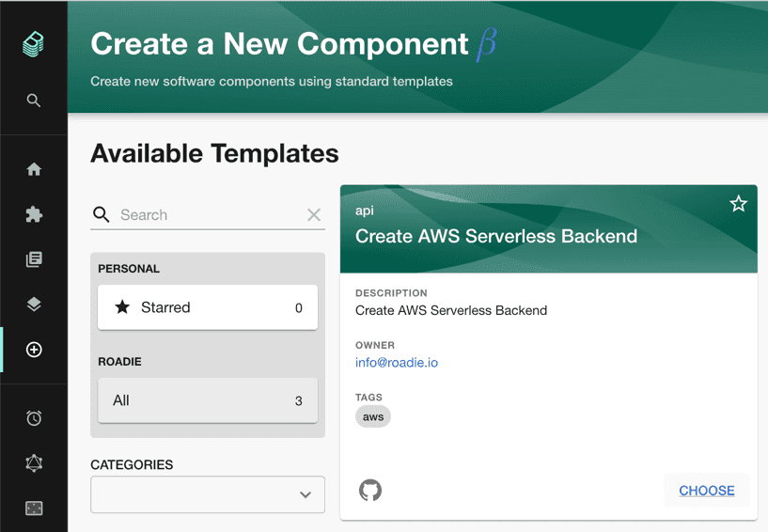Image resolution: width=768 pixels, height=532 pixels.
Task: Click the bottom sidebar panel icon
Action: (34, 508)
